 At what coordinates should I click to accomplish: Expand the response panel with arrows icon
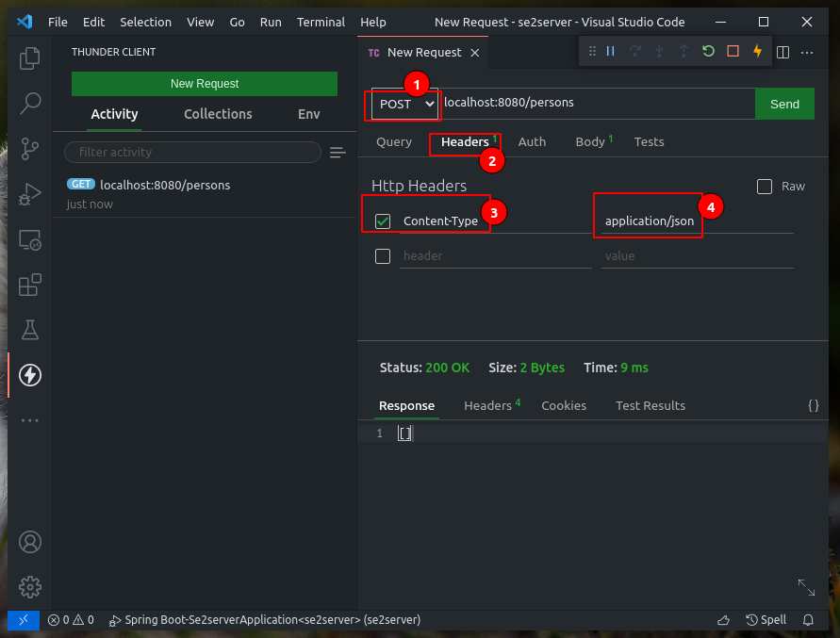click(806, 587)
